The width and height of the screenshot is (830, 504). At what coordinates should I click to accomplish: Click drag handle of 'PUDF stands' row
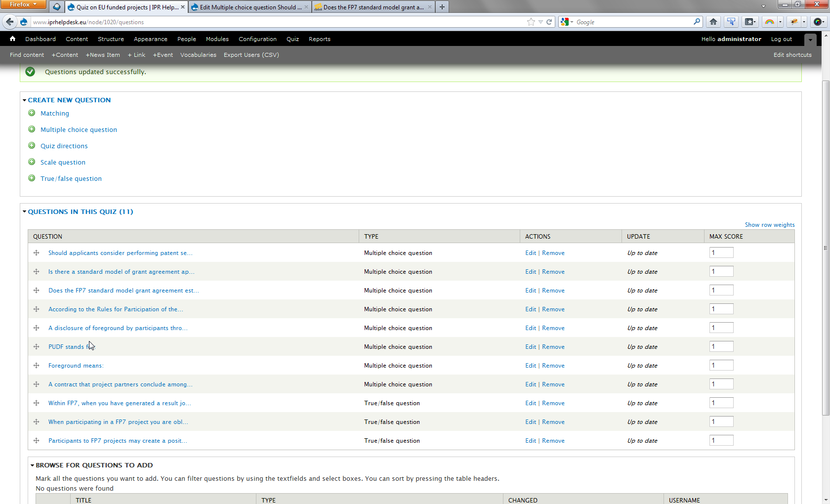click(36, 347)
